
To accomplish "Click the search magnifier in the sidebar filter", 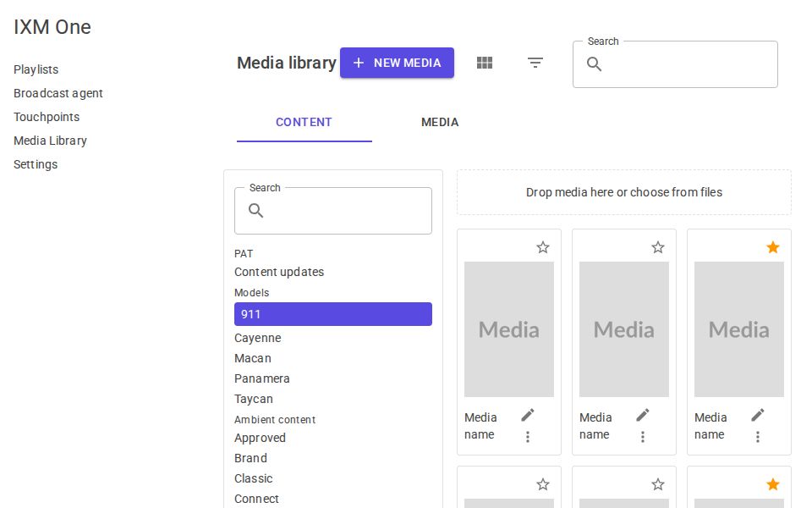I will pyautogui.click(x=255, y=211).
